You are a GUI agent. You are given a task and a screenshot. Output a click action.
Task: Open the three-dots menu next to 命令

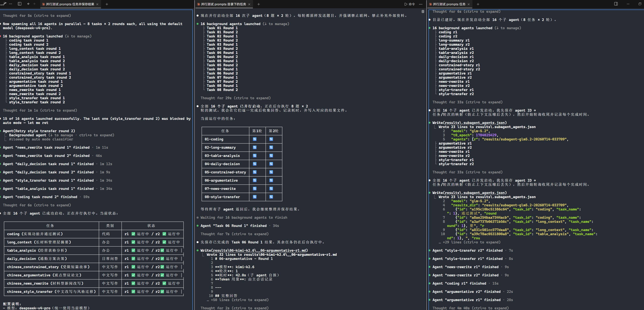421,4
